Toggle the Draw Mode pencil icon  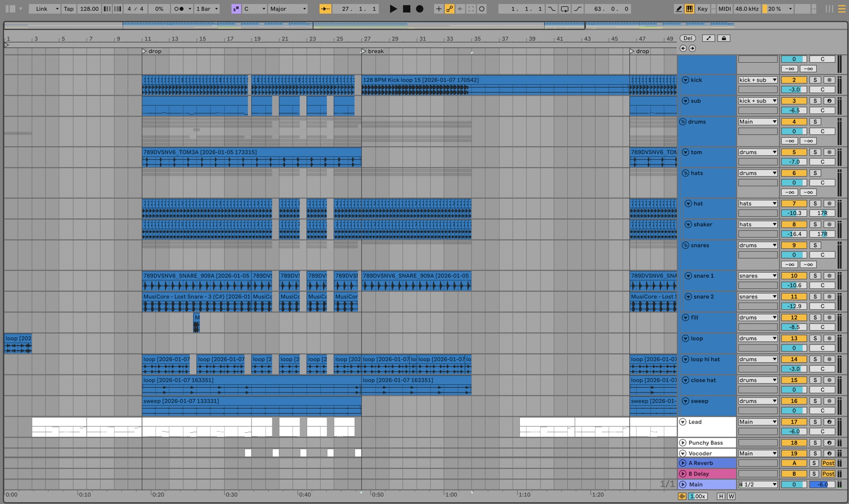tap(678, 9)
